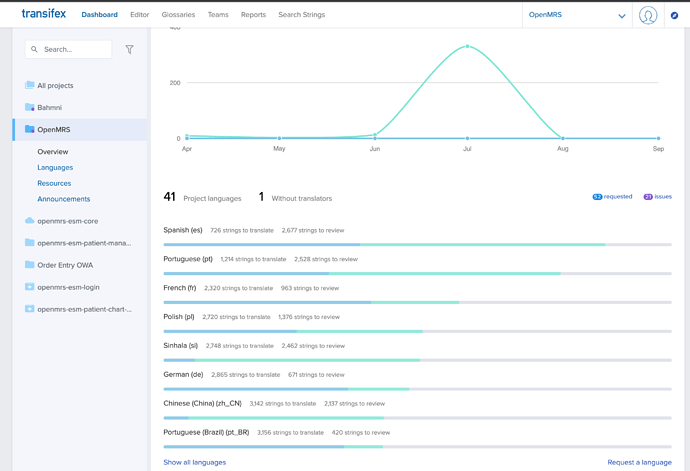
Task: Open the project filter funnel icon
Action: pyautogui.click(x=129, y=49)
